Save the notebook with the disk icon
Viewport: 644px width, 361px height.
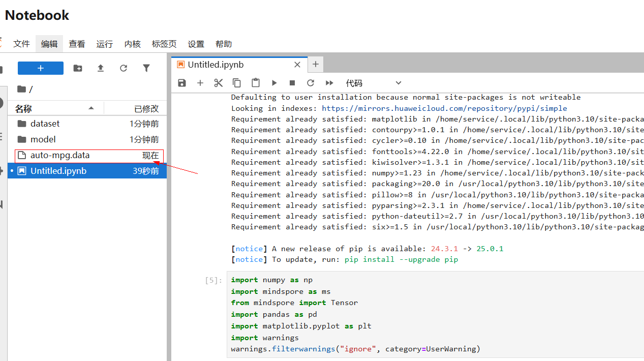click(x=182, y=83)
